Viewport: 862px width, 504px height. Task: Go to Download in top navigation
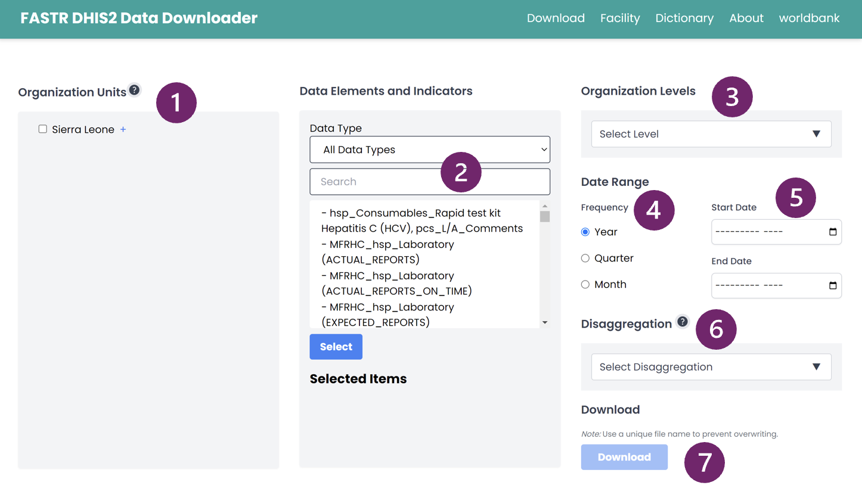coord(556,18)
